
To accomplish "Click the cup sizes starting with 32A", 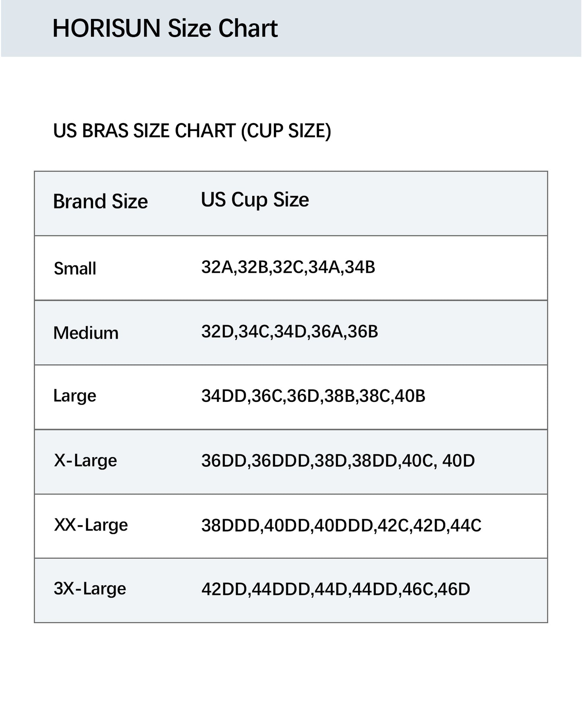I will point(288,267).
